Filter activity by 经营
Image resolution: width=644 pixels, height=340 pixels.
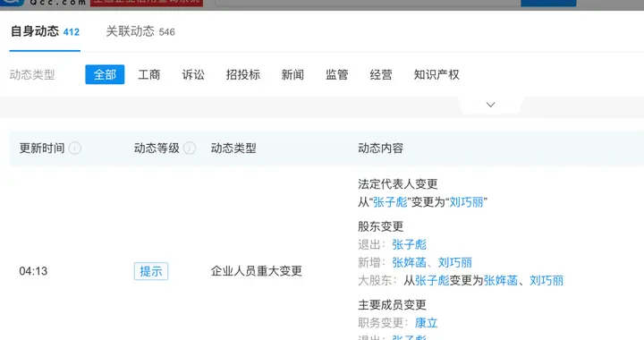(x=381, y=74)
